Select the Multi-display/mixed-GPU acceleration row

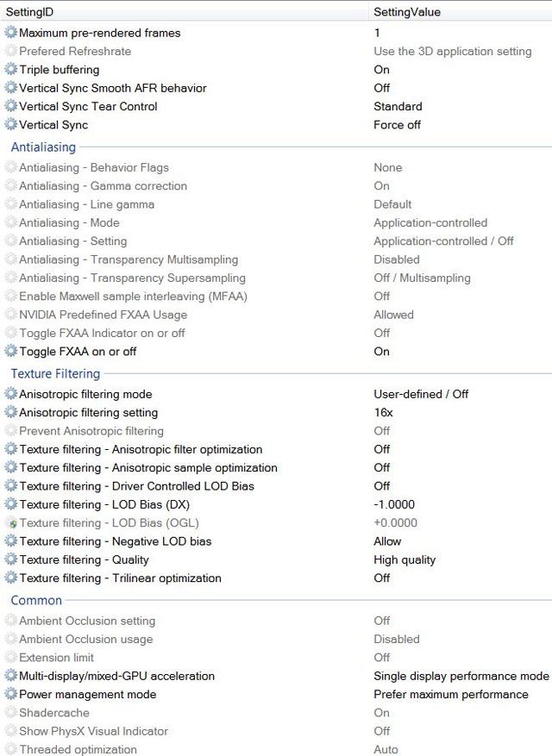tap(116, 677)
